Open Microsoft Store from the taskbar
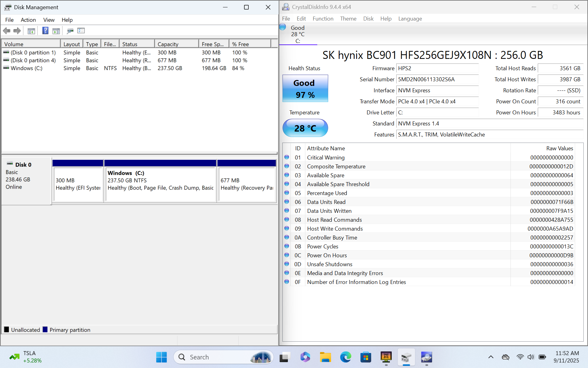 (366, 357)
